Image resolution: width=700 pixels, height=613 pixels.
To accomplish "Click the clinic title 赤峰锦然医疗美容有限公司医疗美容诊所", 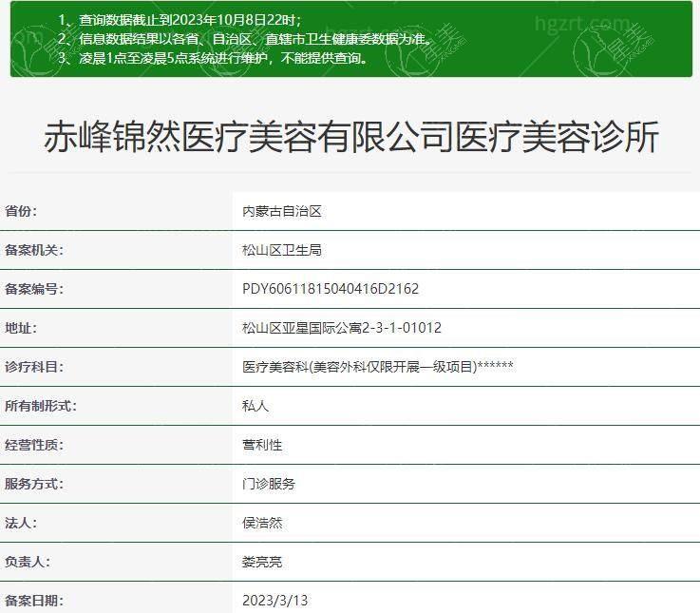I will 351,137.
